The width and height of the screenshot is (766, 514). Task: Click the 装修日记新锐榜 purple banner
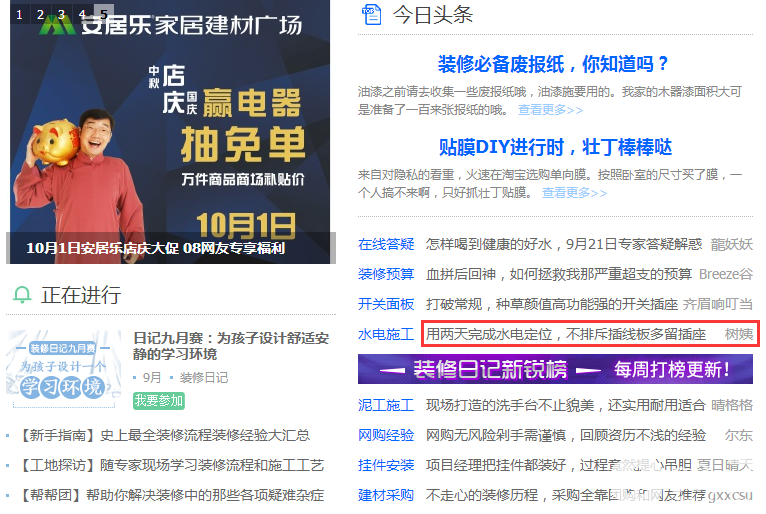[x=555, y=369]
